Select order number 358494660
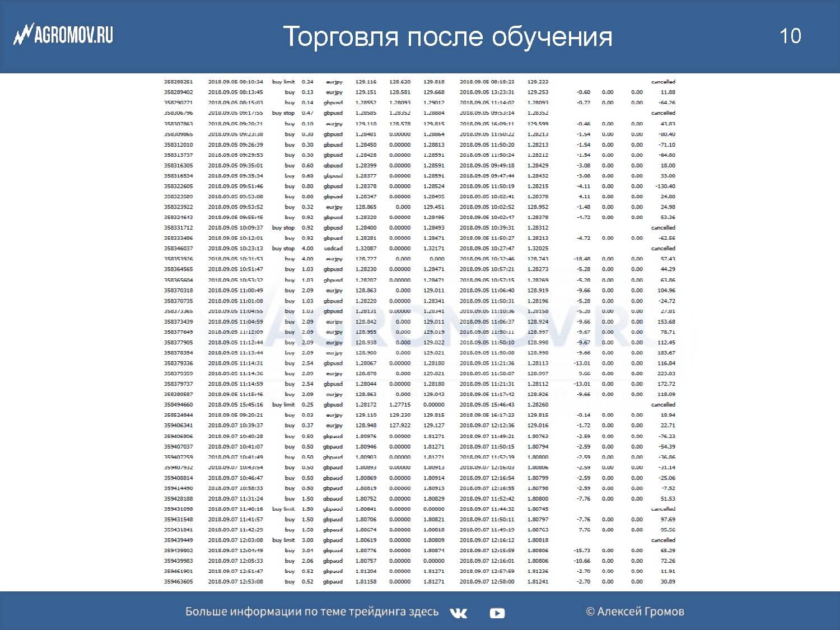840x630 pixels. point(178,405)
